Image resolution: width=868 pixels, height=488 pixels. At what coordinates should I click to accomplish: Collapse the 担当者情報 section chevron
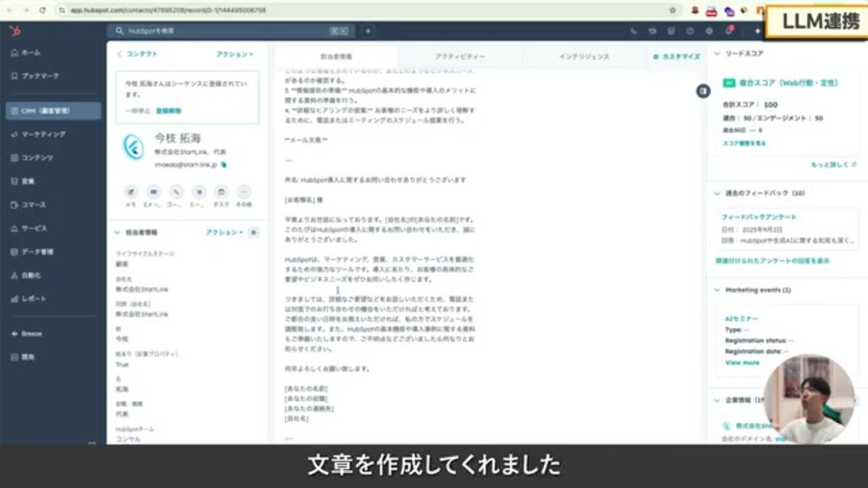[x=116, y=231]
